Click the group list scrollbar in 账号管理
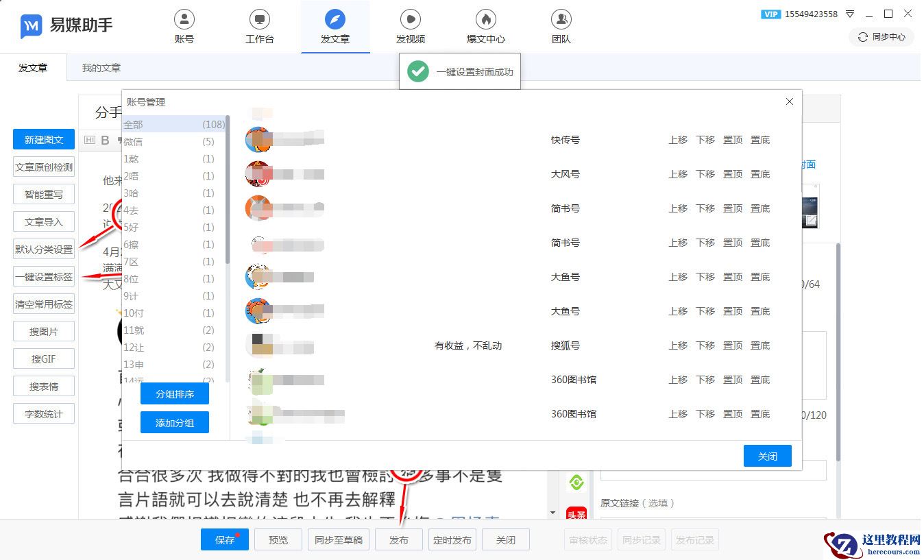This screenshot has width=924, height=560. pyautogui.click(x=228, y=191)
